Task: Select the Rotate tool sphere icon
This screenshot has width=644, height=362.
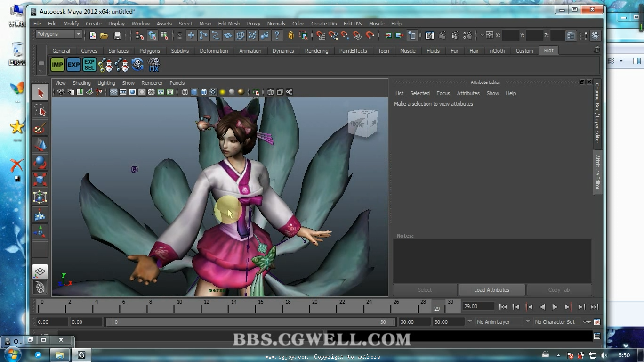Action: pyautogui.click(x=40, y=163)
